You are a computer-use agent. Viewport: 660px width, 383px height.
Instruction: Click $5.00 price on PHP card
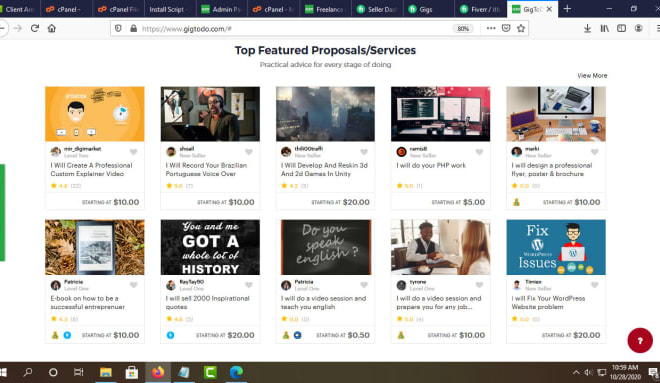tap(474, 202)
